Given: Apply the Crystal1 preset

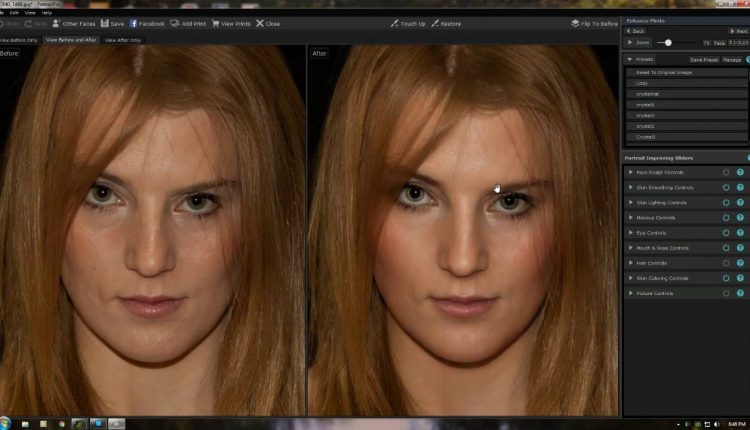Looking at the screenshot, I should [687, 137].
